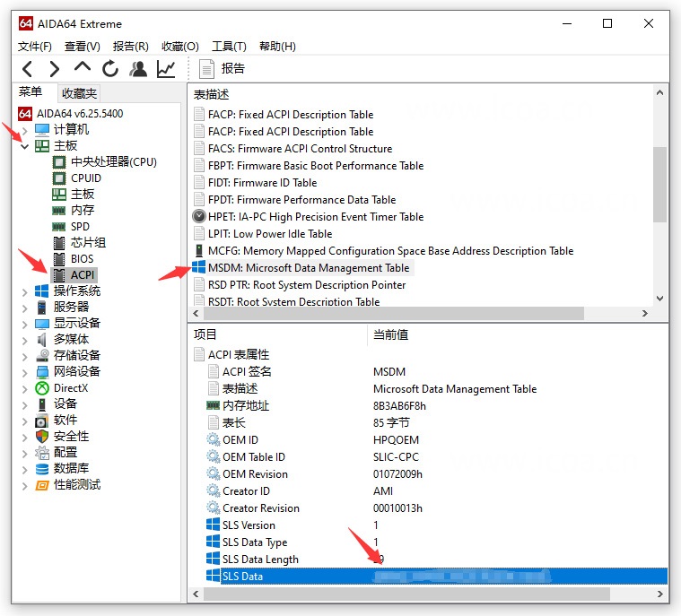Go back with the left arrow toolbar icon
Image resolution: width=681 pixels, height=616 pixels.
click(x=28, y=68)
